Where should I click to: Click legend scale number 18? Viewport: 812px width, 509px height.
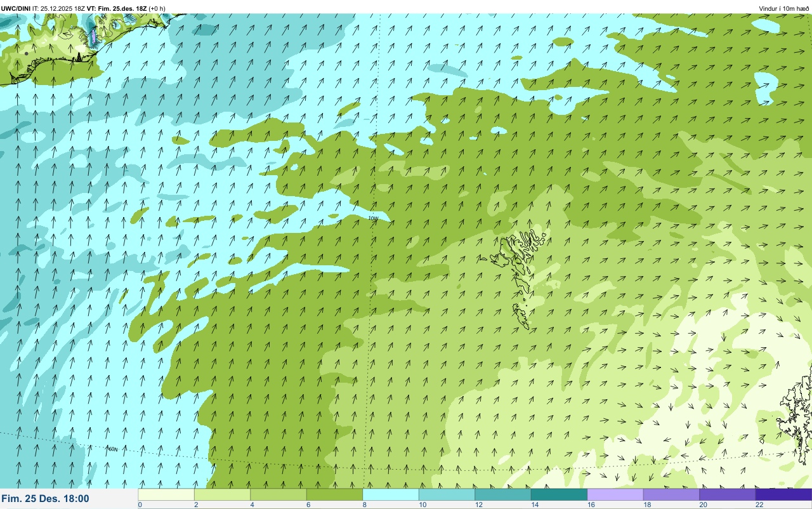coord(647,505)
